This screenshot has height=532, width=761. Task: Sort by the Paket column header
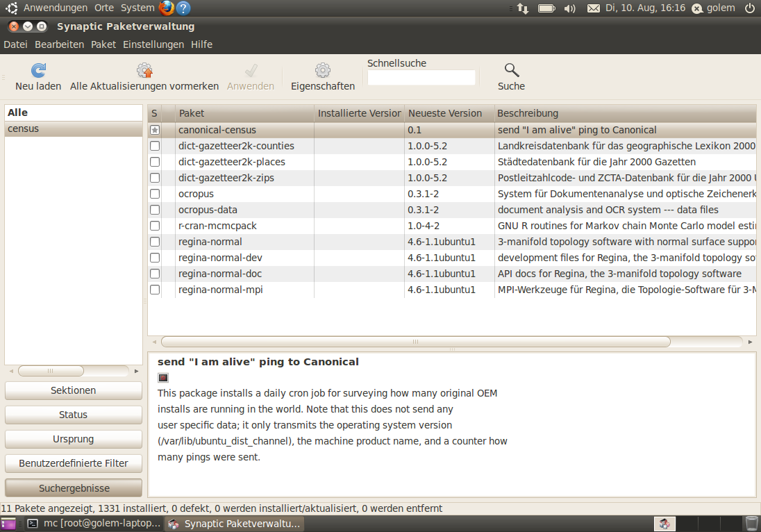(244, 113)
